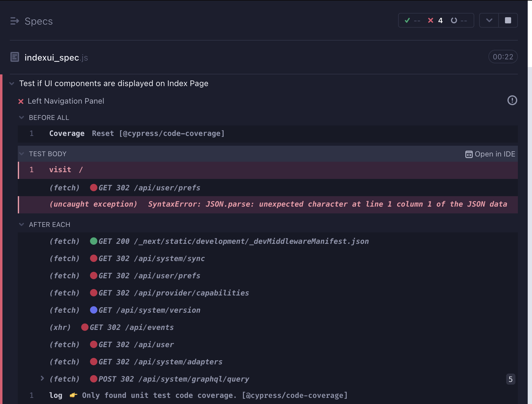Select the Coverage Reset command row

(268, 134)
